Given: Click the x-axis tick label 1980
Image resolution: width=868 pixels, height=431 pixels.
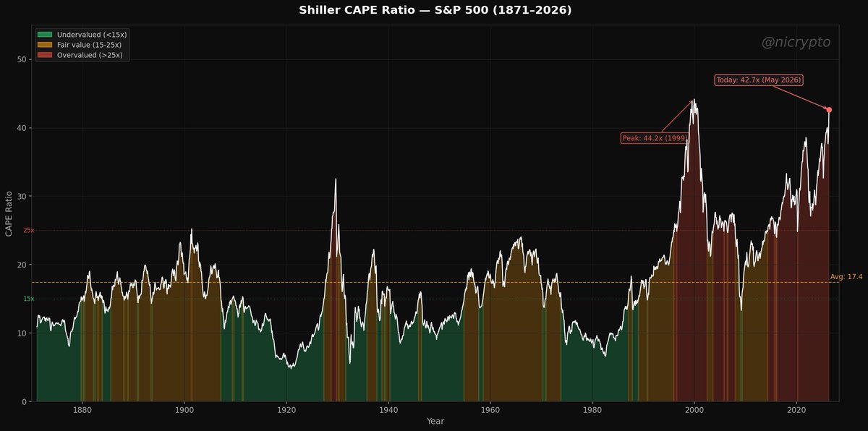Looking at the screenshot, I should [x=592, y=409].
